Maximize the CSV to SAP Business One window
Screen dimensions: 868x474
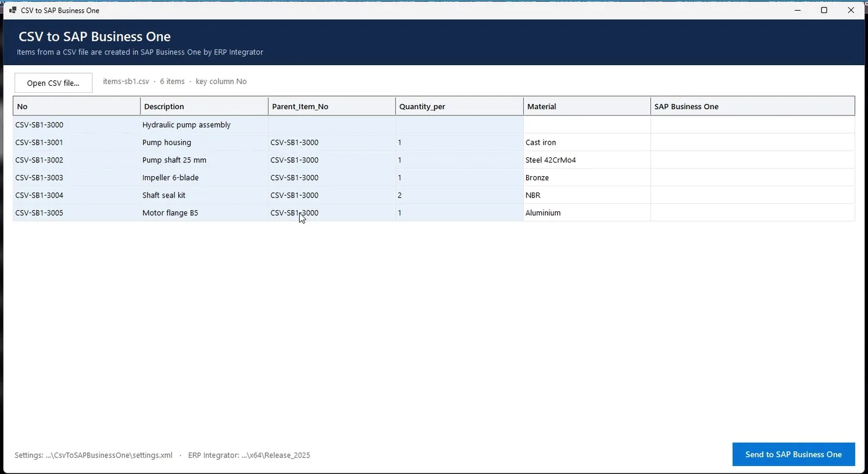click(824, 10)
